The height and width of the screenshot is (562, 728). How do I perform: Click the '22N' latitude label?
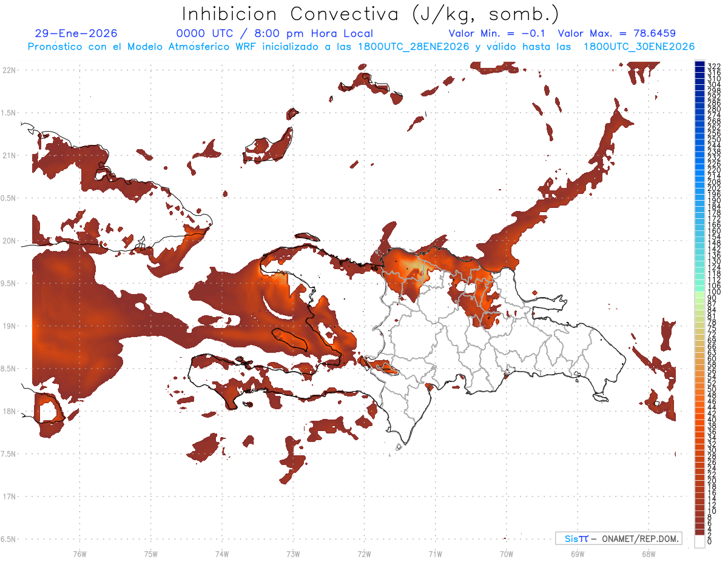9,70
